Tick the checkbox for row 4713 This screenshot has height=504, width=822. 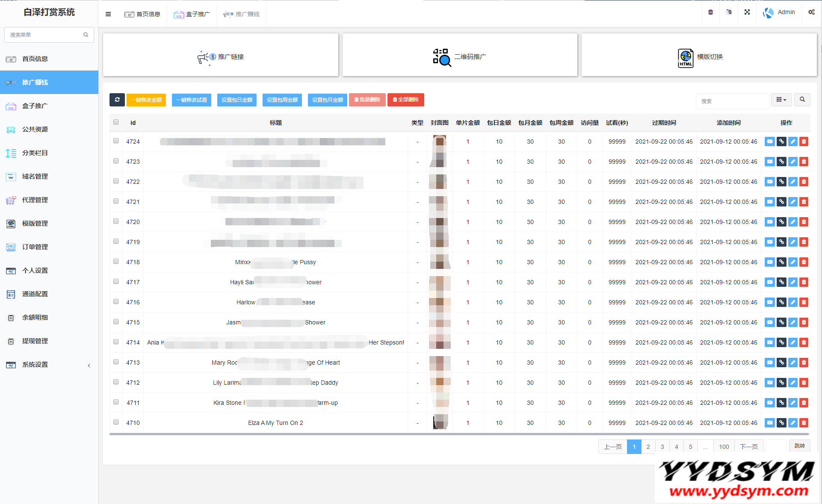(116, 362)
